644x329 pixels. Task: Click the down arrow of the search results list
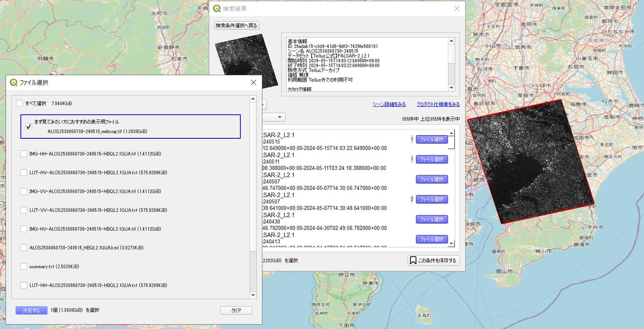coord(451,243)
